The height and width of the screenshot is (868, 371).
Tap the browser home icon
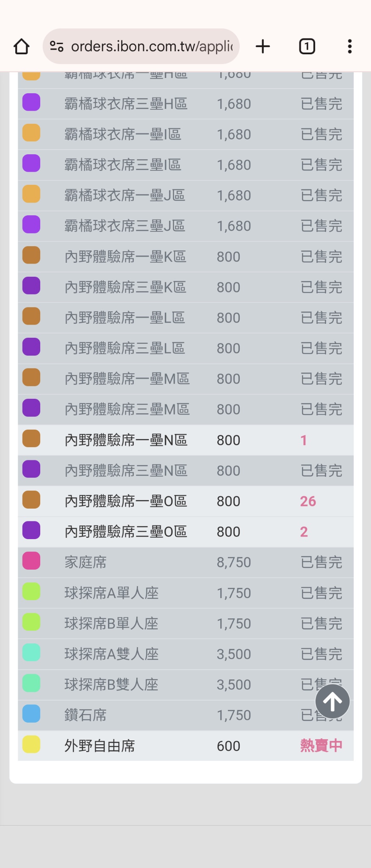pos(22,46)
